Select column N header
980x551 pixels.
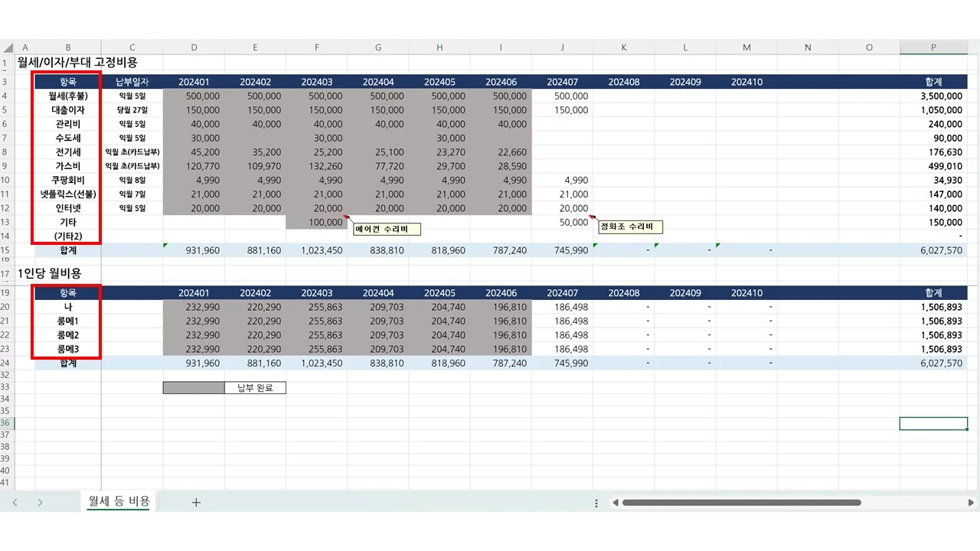click(808, 47)
